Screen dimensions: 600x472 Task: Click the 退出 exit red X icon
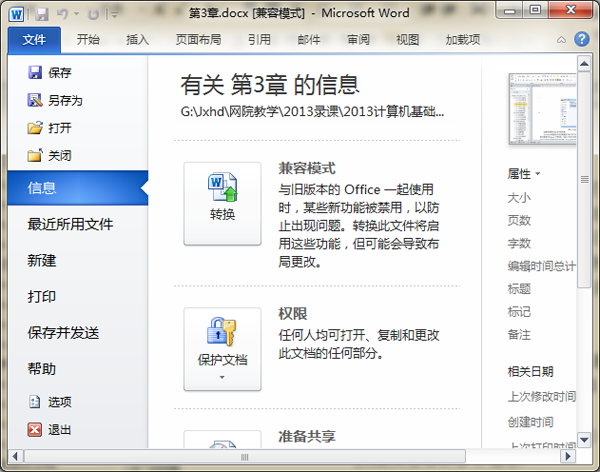[x=34, y=430]
